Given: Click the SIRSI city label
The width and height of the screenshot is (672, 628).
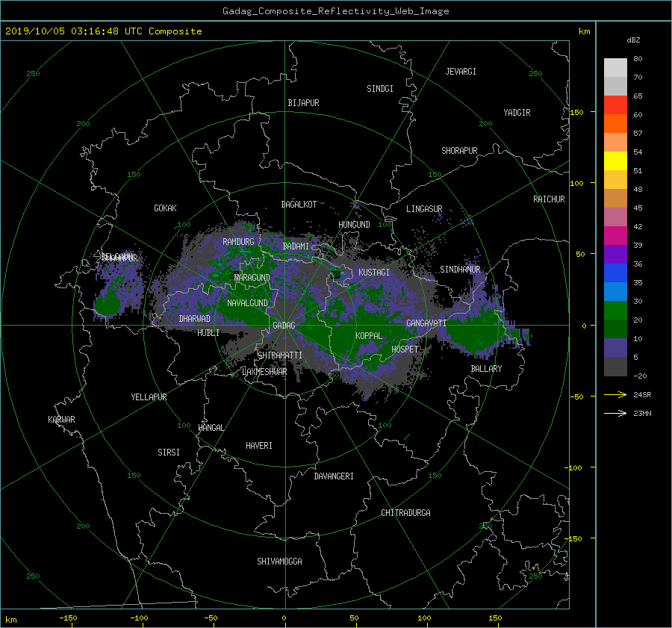Looking at the screenshot, I should [169, 453].
